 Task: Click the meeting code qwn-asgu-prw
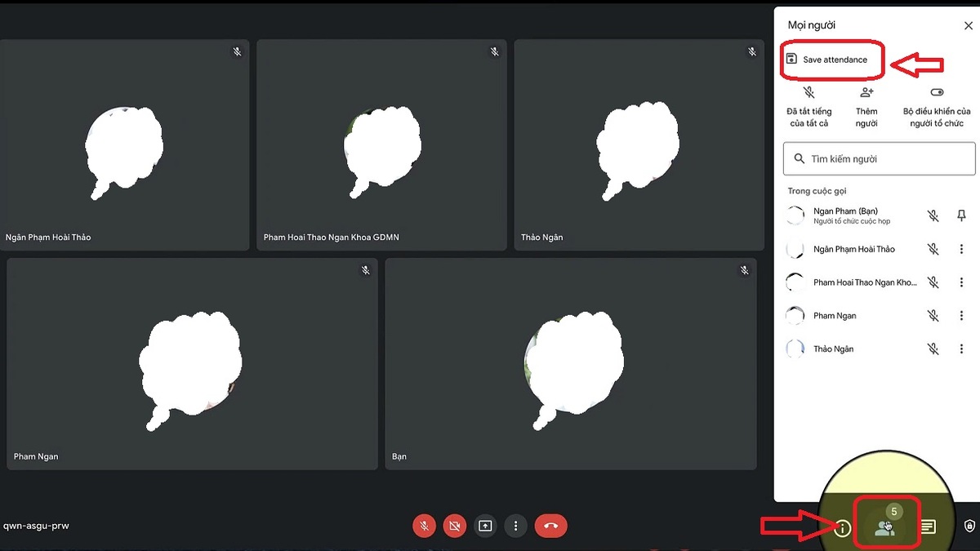pos(36,526)
